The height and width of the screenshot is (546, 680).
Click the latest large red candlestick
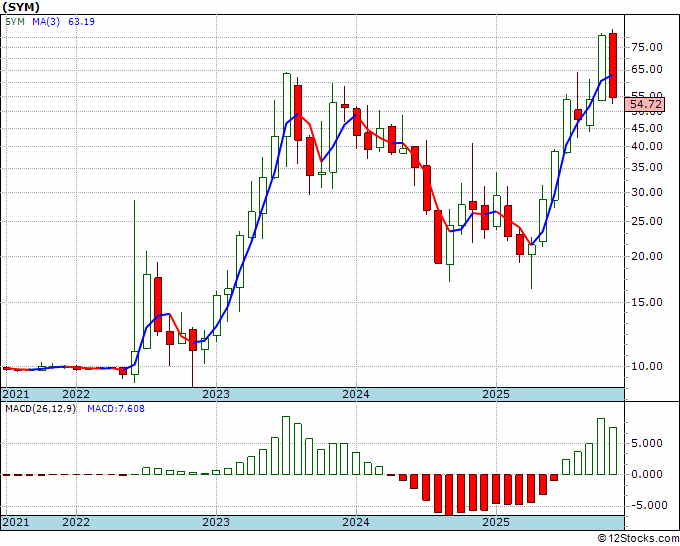(x=613, y=65)
